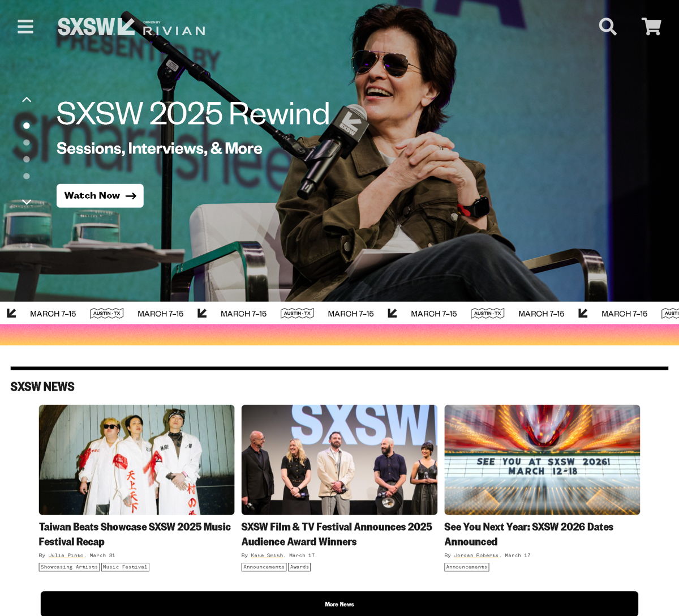679x616 pixels.
Task: Click Announcements tag under 2026 Dates article
Action: coord(467,567)
